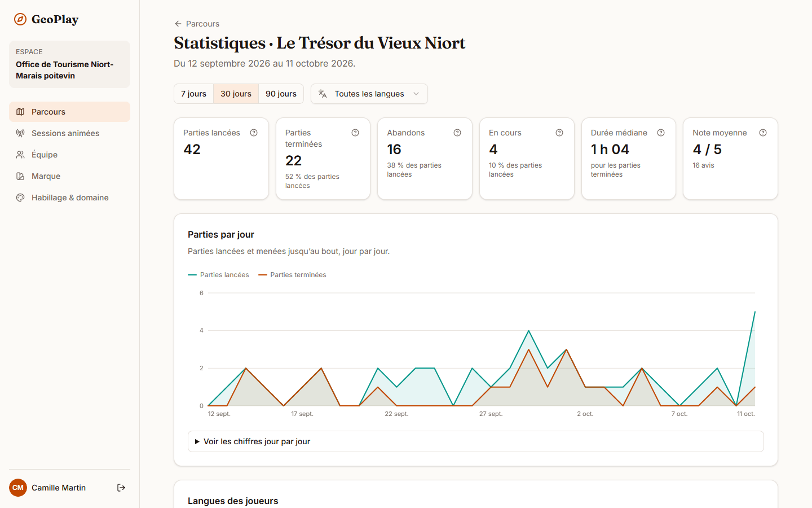Viewport: 812px width, 508px height.
Task: Expand Voir les chiffres jour par jour
Action: 476,441
